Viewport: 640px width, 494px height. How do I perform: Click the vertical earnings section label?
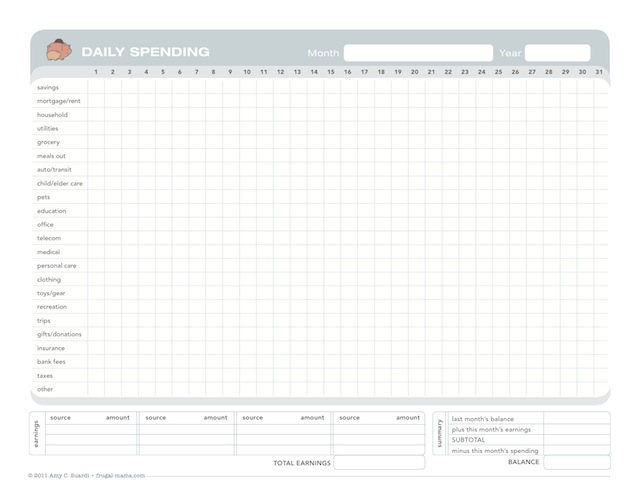click(x=36, y=434)
